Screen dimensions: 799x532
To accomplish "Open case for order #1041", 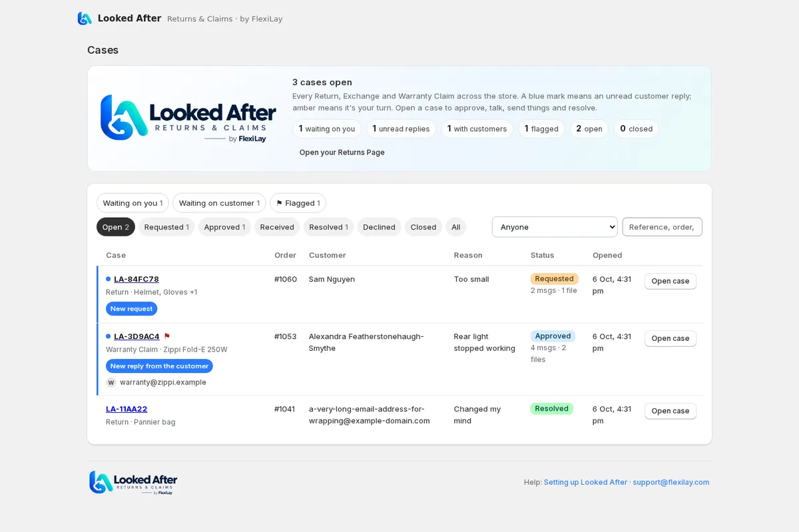I will 670,411.
